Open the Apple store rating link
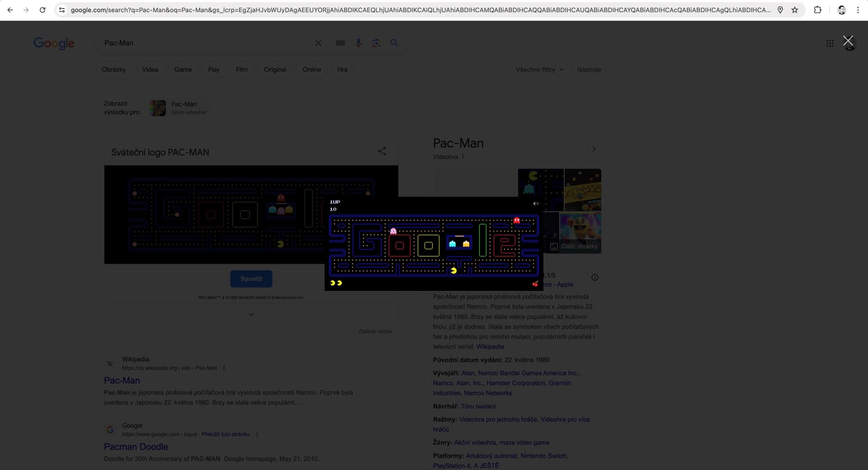The height and width of the screenshot is (470, 868). coord(558,285)
